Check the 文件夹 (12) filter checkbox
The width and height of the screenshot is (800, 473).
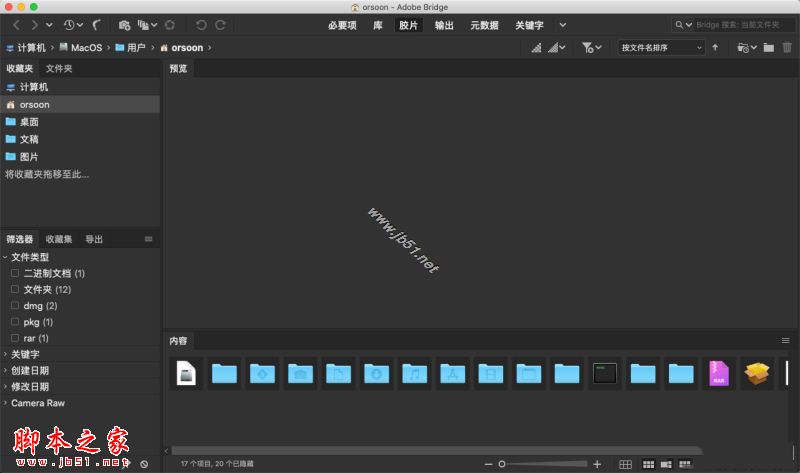pos(15,289)
